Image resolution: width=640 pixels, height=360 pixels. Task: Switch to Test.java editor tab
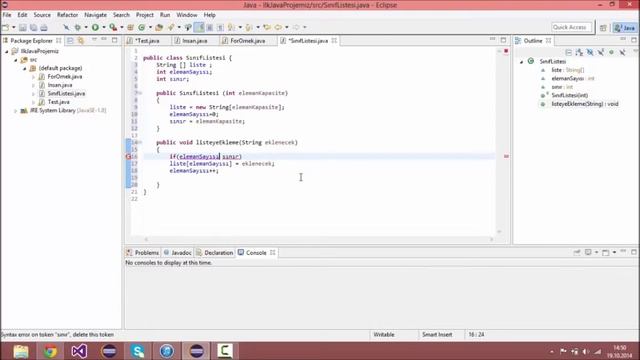coord(147,41)
